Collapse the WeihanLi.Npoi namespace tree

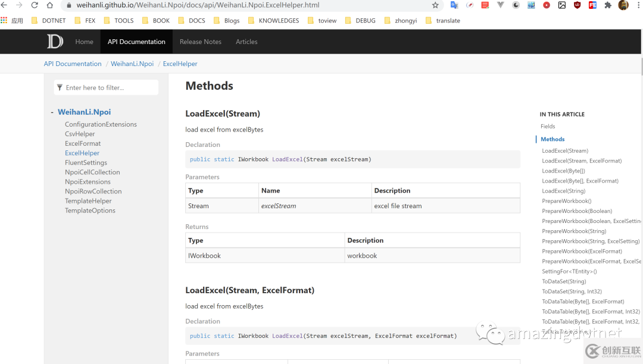52,112
